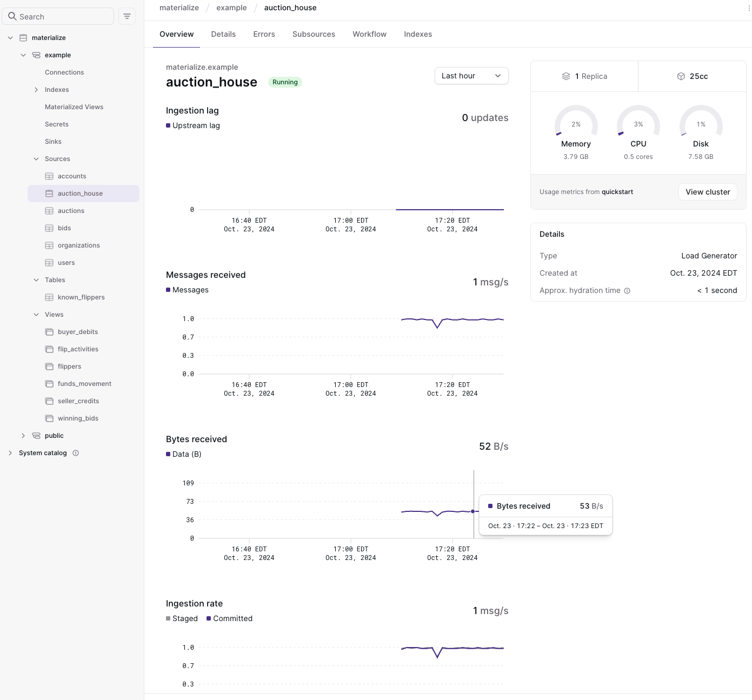Click the database icon beside materialize

23,37
